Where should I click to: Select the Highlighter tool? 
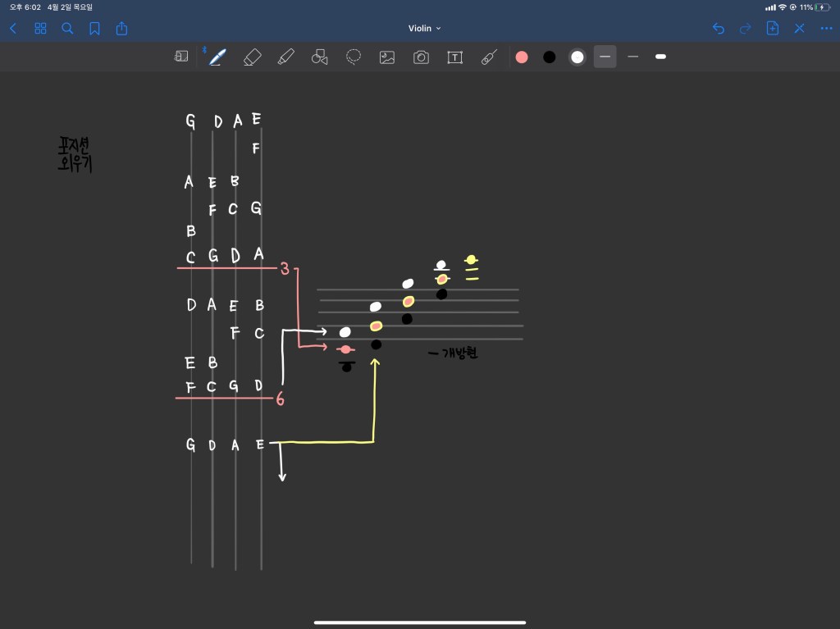285,57
